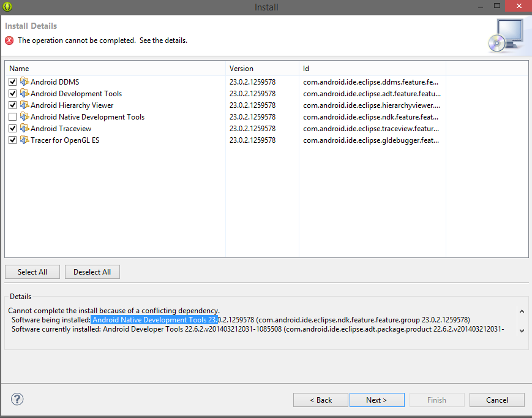Image resolution: width=532 pixels, height=418 pixels.
Task: Uncheck the Android Traceview checkbox
Action: point(13,128)
